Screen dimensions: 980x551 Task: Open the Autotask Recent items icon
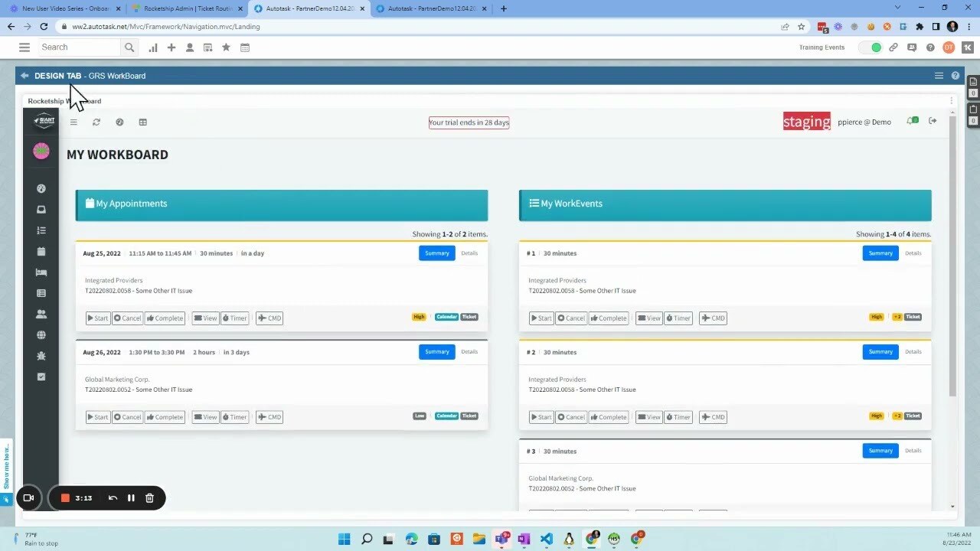pyautogui.click(x=207, y=47)
